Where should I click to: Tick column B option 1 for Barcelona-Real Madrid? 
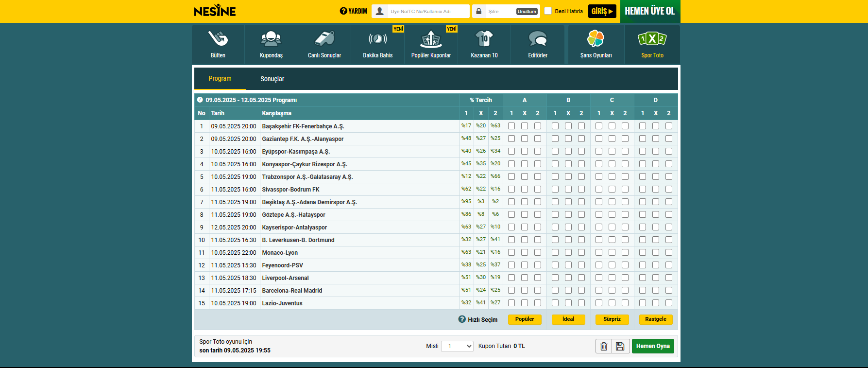[555, 290]
